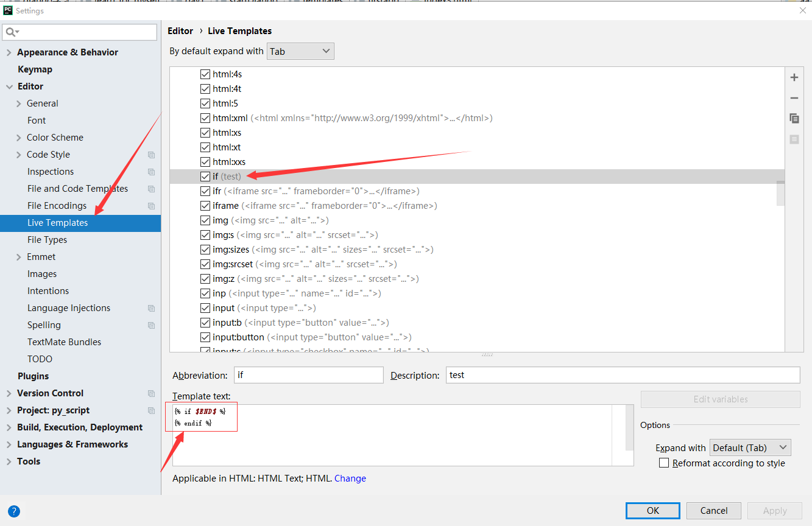Toggle the inp template checkbox
812x526 pixels.
point(205,293)
